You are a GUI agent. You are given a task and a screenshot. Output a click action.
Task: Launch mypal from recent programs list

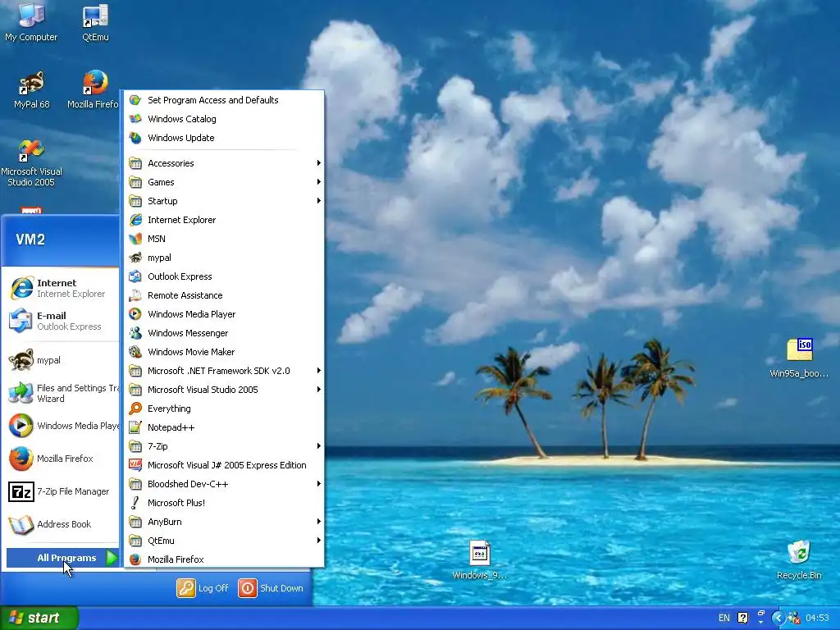click(x=61, y=360)
